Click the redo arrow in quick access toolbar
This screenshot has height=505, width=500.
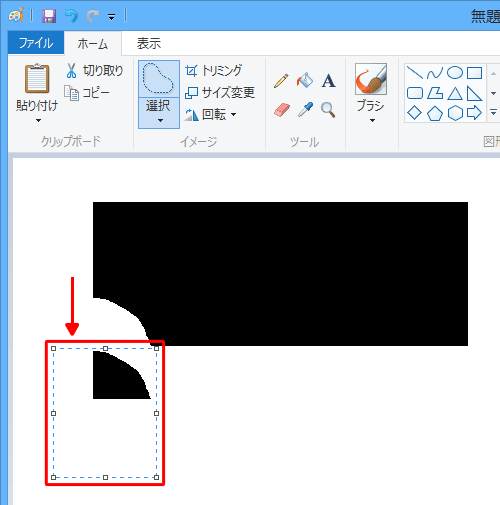tap(93, 16)
